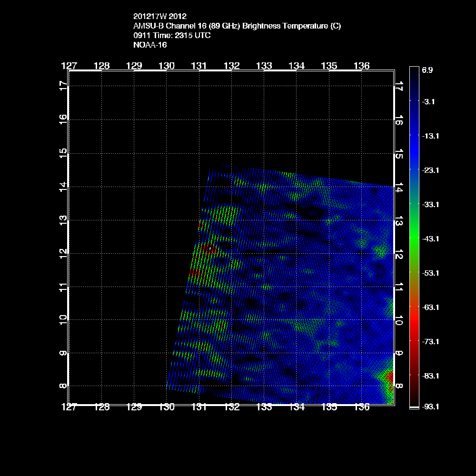Click the 6.9 maximum value on the colorbar
The height and width of the screenshot is (476, 476).
click(427, 70)
